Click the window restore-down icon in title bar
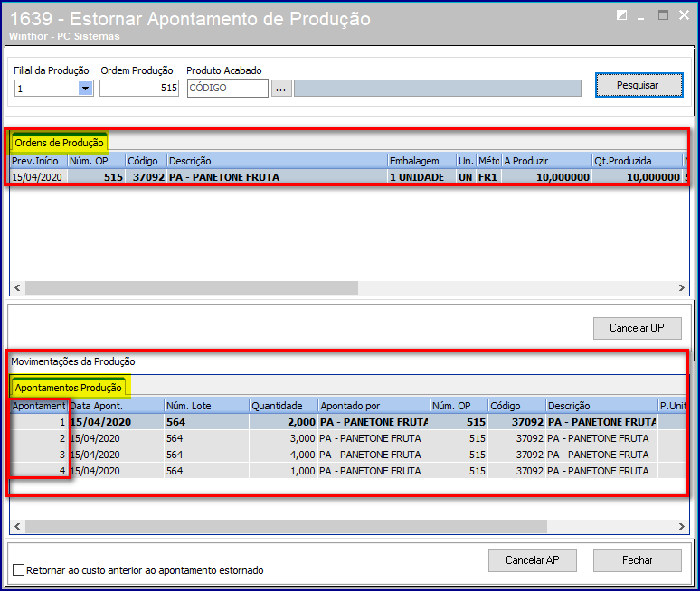Image resolution: width=700 pixels, height=591 pixels. coord(621,15)
